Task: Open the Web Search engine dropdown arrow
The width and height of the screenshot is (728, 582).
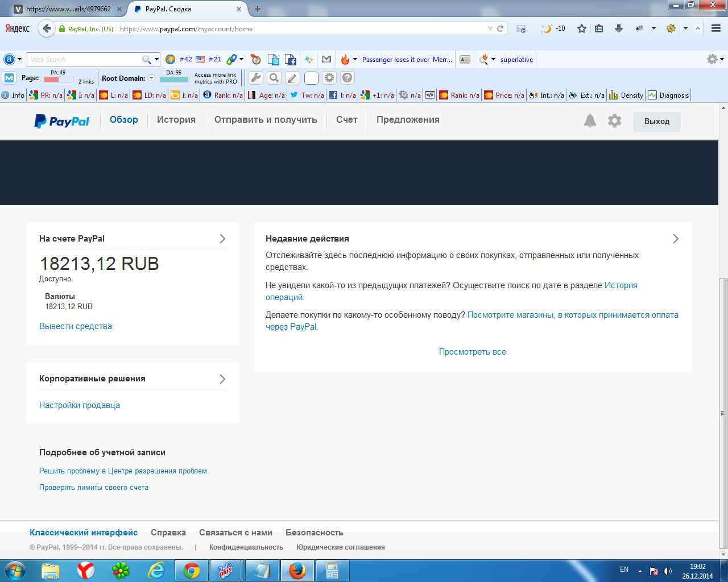Action: point(157,59)
